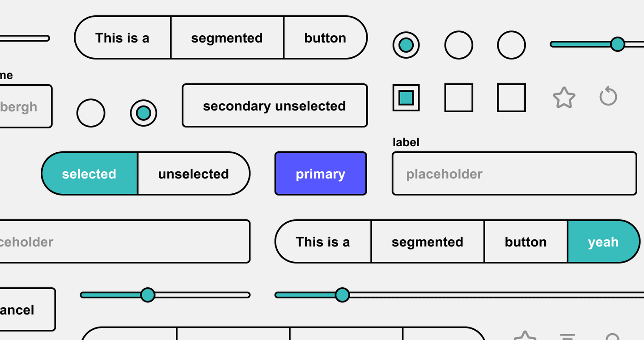Screen dimensions: 644x340
Task: Select the 'yeah' segment of the lower segmented button
Action: (x=603, y=242)
